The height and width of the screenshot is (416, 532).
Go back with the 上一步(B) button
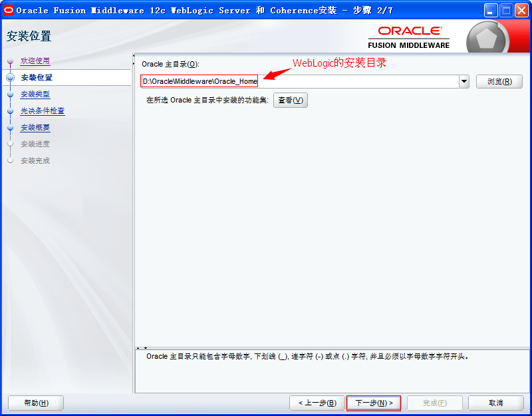pos(317,403)
